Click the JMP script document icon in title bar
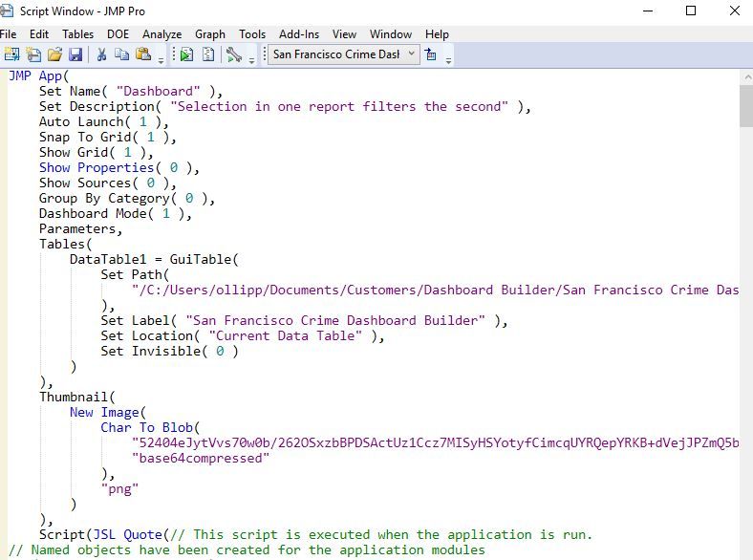The width and height of the screenshot is (753, 560). tap(7, 11)
